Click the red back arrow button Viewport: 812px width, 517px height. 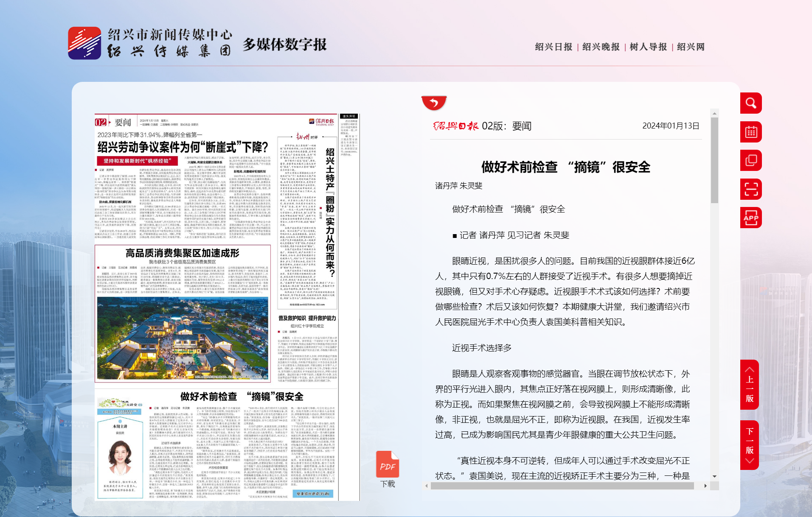point(434,103)
